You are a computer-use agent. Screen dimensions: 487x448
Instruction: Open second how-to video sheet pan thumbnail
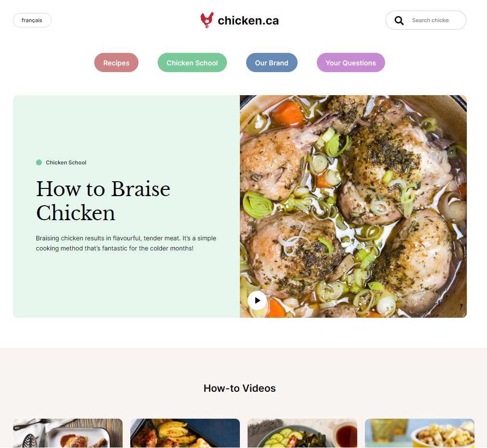coord(185,433)
